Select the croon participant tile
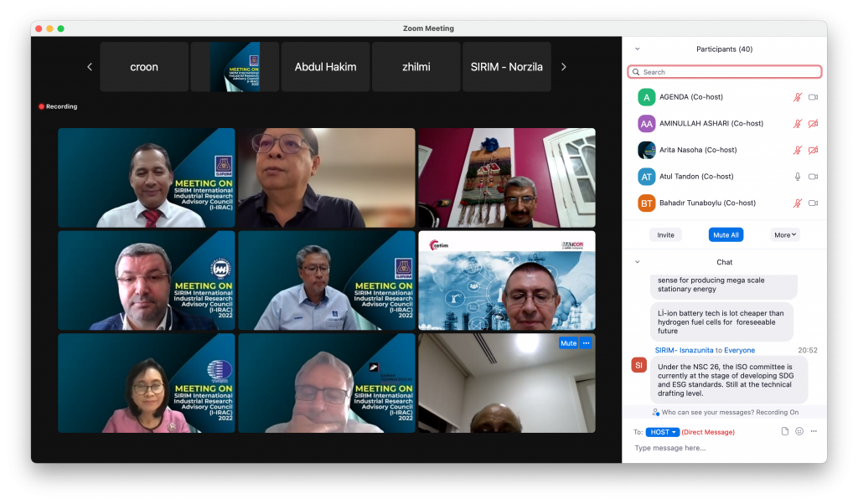The width and height of the screenshot is (858, 504). (144, 67)
